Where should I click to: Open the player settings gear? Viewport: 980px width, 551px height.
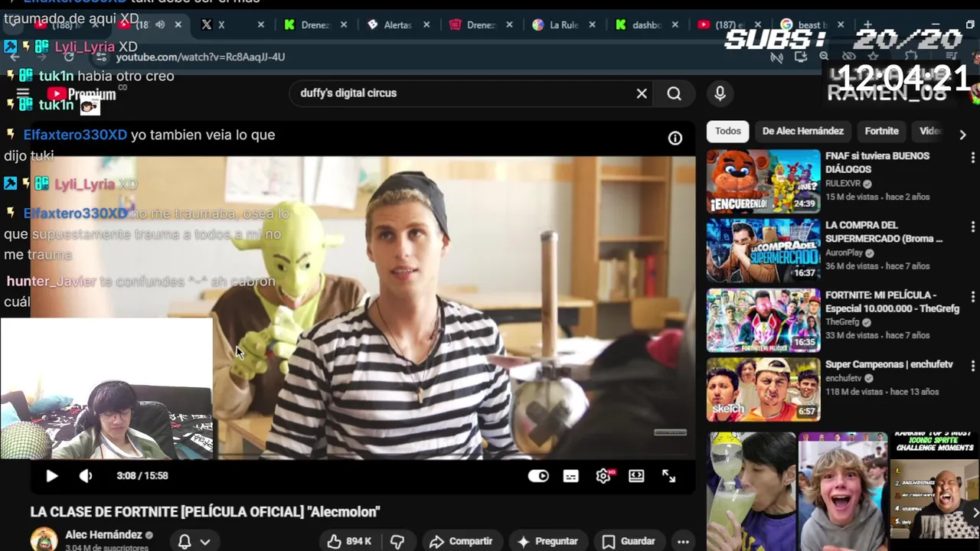(603, 476)
